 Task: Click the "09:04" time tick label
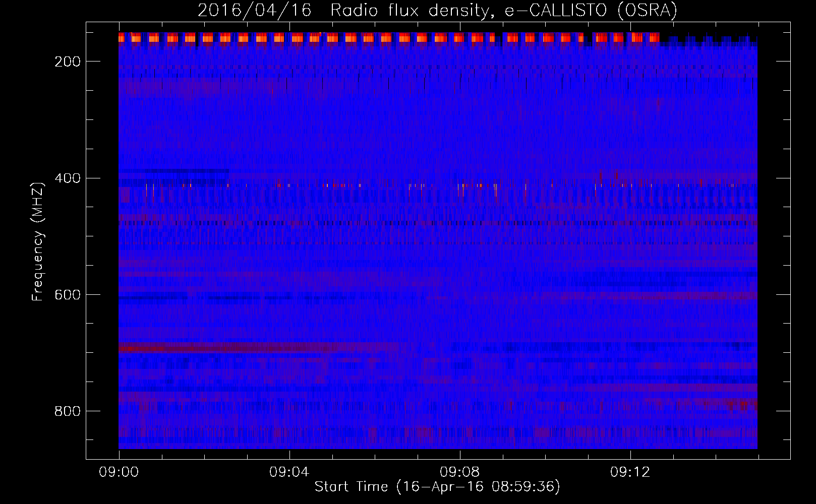289,472
